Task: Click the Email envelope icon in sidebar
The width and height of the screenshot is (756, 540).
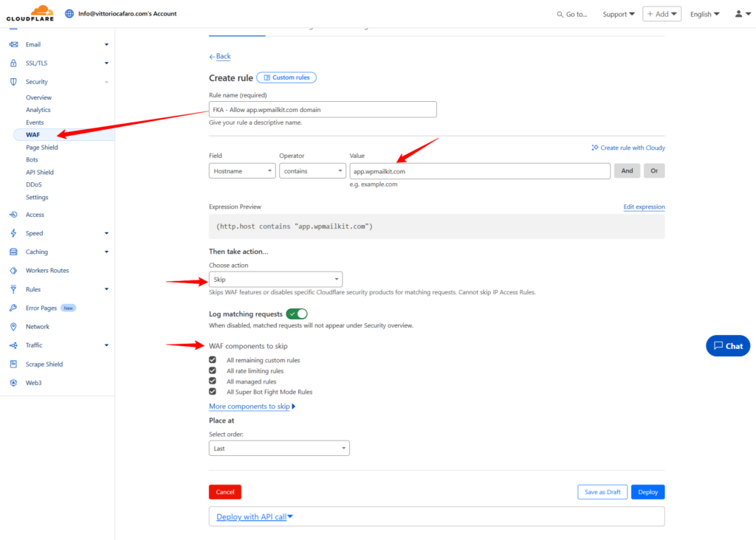Action: (x=13, y=44)
